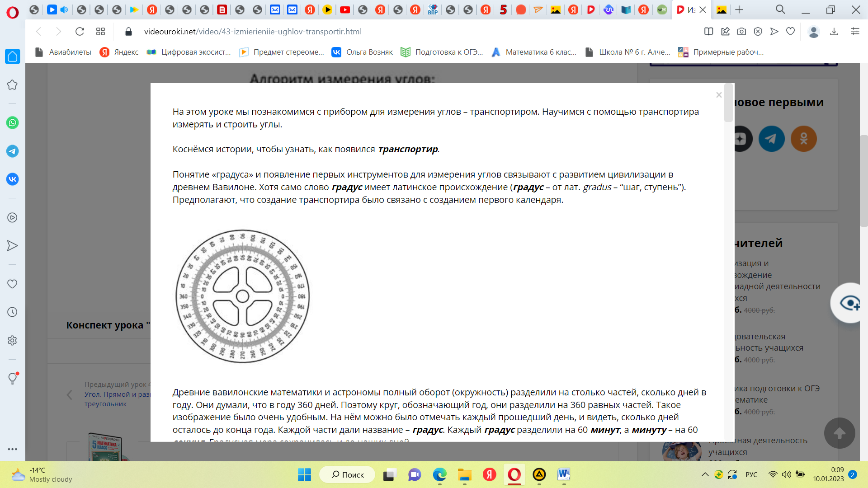Click the popup scrollbar thumb
This screenshot has width=868, height=488.
728,103
